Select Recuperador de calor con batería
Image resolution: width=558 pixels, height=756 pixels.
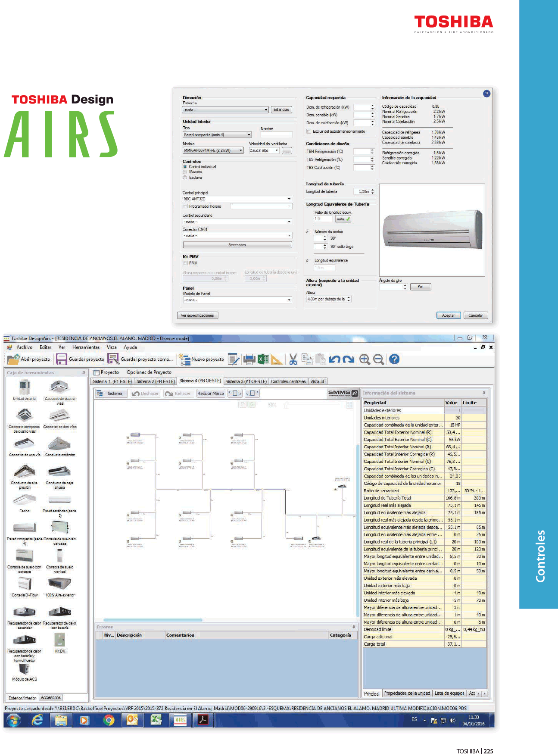pos(59,612)
